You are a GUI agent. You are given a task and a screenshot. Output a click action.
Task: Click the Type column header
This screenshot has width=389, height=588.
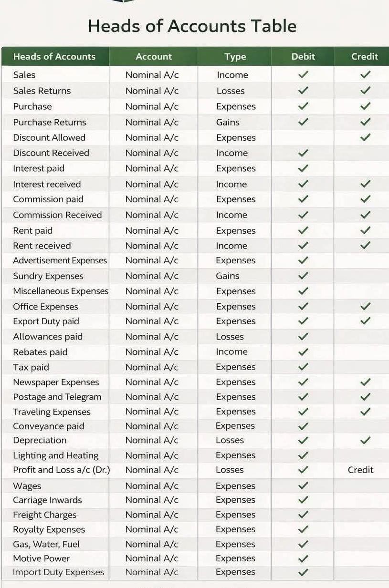235,57
